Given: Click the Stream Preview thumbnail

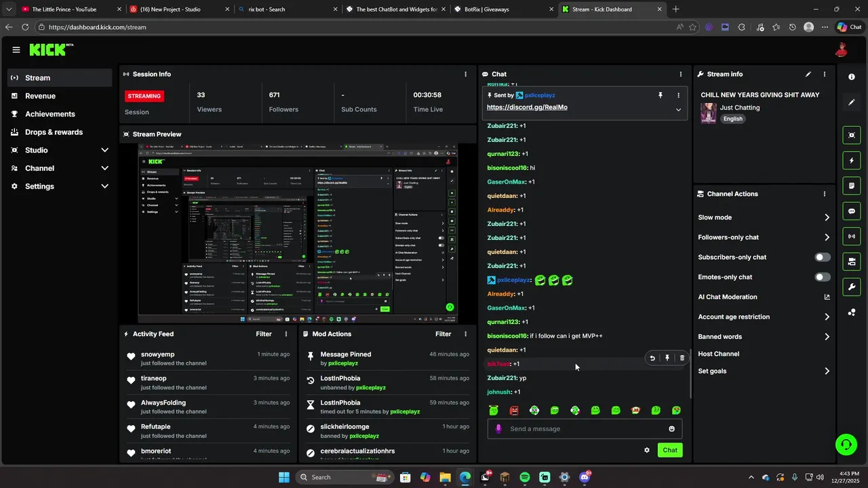Looking at the screenshot, I should click(x=298, y=232).
